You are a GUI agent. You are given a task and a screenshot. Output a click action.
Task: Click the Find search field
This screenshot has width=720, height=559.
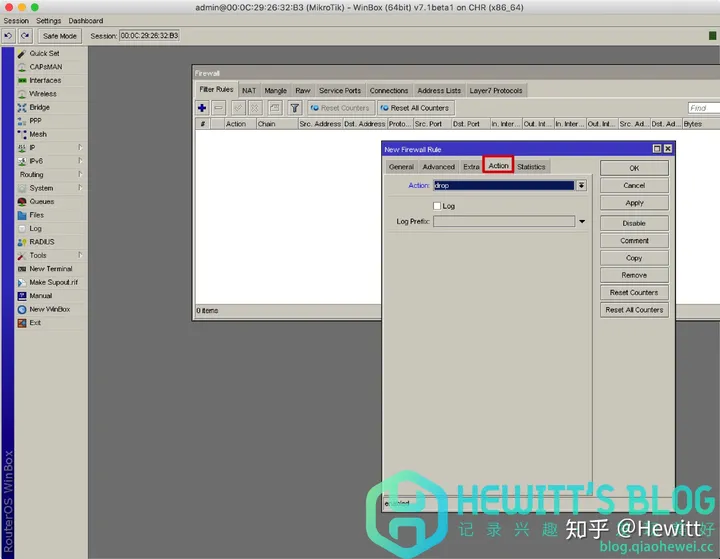point(704,108)
